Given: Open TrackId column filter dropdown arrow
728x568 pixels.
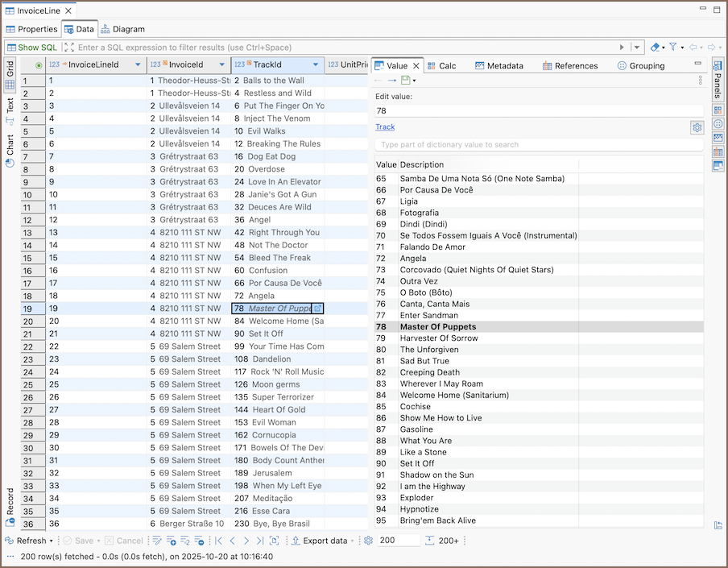Looking at the screenshot, I should pos(316,65).
